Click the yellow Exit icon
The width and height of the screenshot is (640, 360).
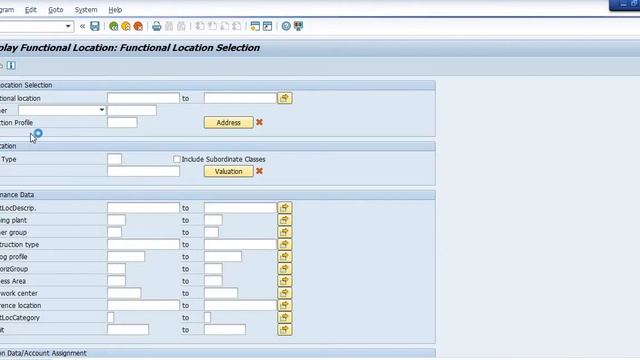(x=126, y=27)
